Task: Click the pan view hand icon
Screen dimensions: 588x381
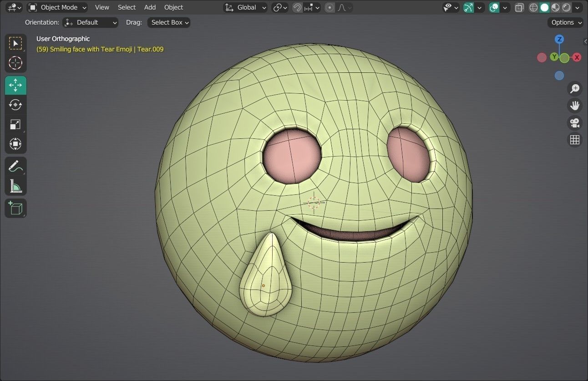Action: (575, 106)
